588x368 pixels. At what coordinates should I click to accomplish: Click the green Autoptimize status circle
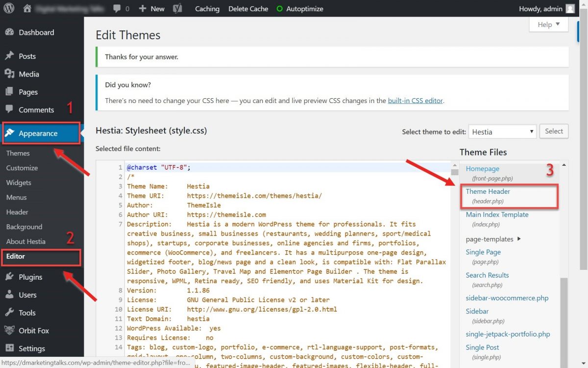pos(280,9)
